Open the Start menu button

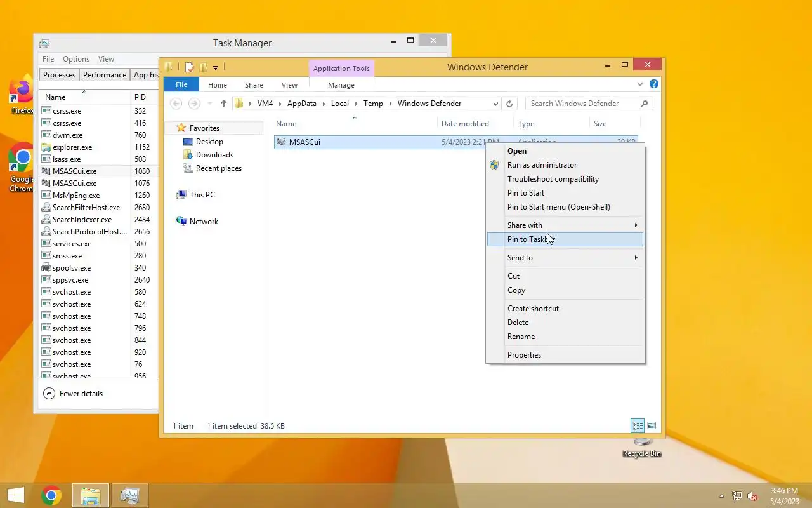point(16,495)
